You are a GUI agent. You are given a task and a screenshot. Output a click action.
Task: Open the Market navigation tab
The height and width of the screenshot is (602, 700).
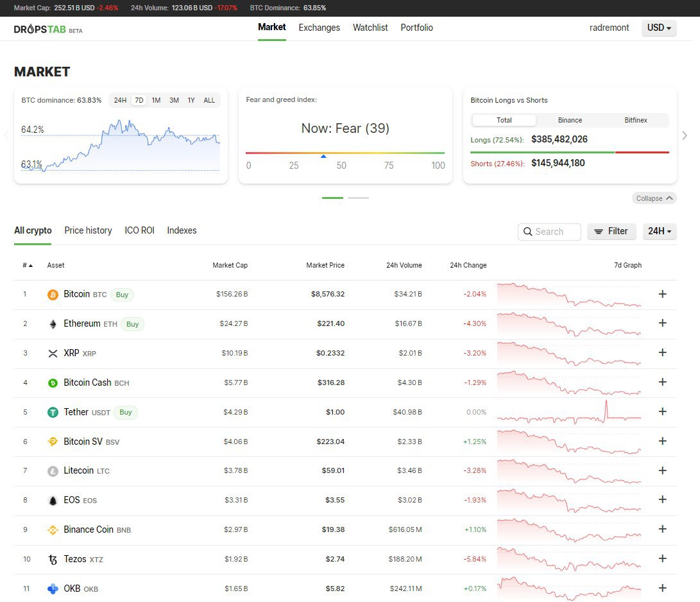click(272, 27)
